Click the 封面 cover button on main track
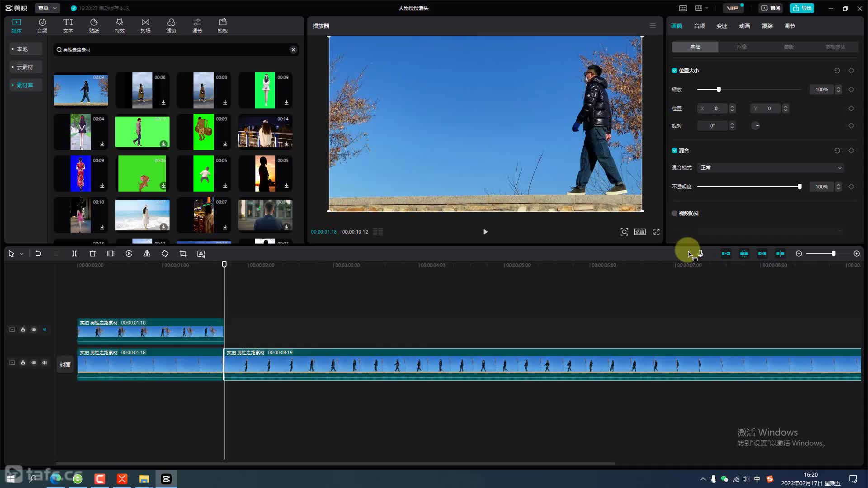 tap(65, 365)
